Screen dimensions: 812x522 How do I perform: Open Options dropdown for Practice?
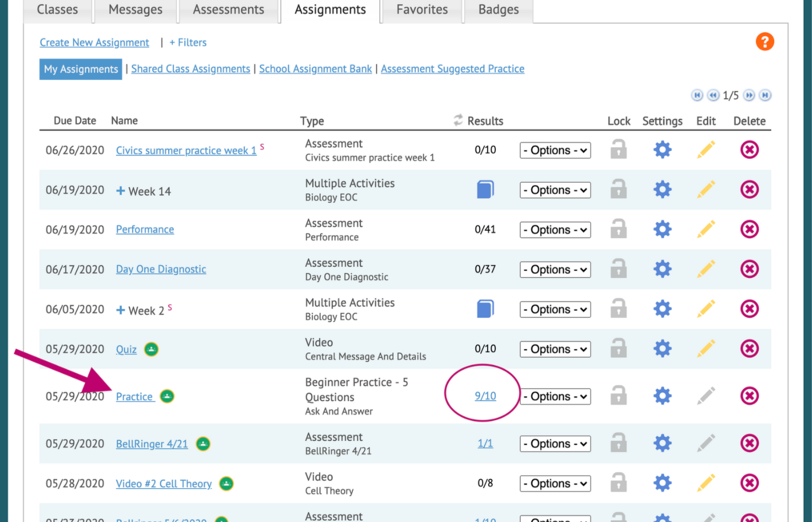555,396
